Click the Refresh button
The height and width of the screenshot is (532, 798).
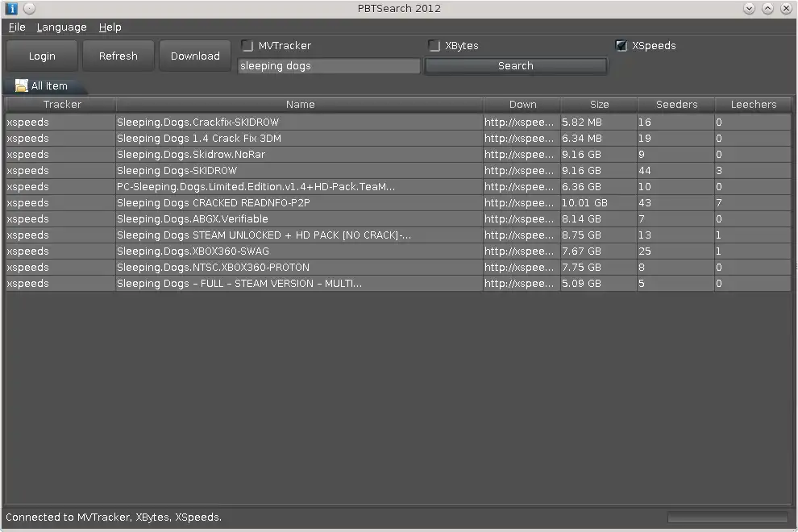coord(118,56)
